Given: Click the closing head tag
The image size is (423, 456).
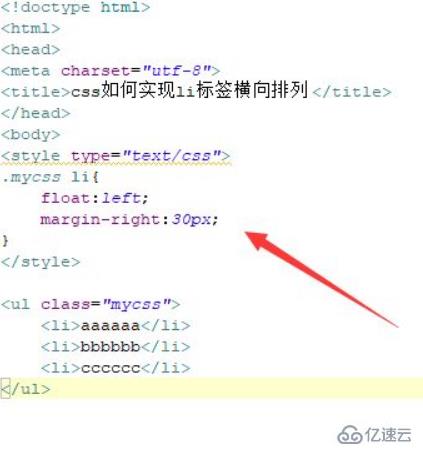Looking at the screenshot, I should (35, 113).
